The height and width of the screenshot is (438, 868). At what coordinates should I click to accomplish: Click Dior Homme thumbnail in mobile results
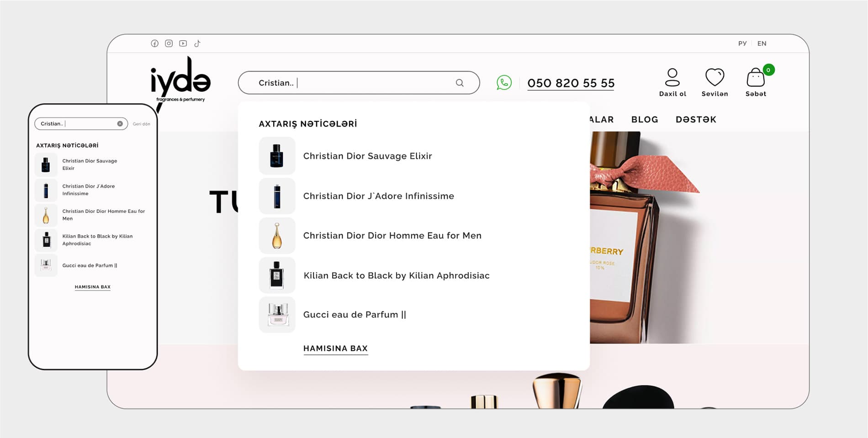point(46,215)
